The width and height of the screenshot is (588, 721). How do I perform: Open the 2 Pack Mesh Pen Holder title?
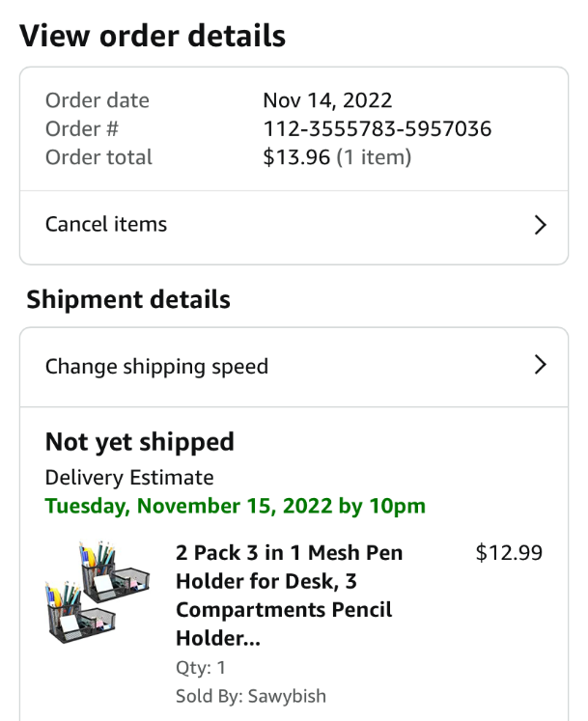click(289, 596)
